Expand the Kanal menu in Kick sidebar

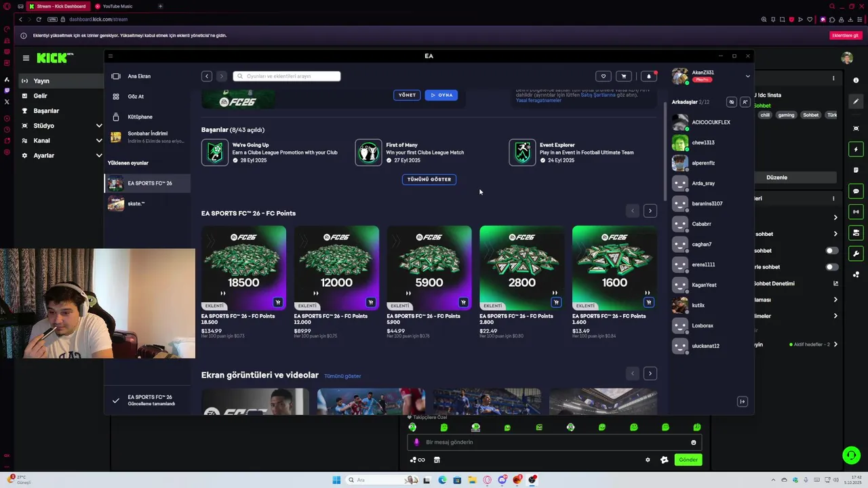[x=99, y=140]
